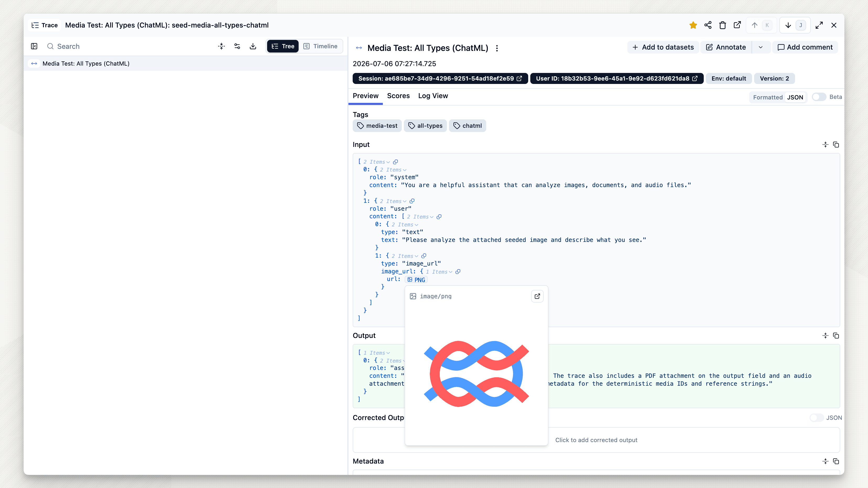The height and width of the screenshot is (488, 868).
Task: Open the User ID 18b32b53 link badge
Action: (617, 78)
